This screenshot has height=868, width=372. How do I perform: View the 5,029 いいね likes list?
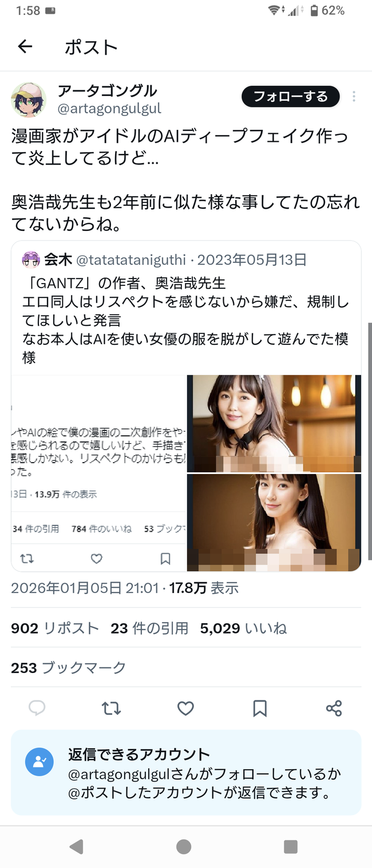pyautogui.click(x=243, y=628)
